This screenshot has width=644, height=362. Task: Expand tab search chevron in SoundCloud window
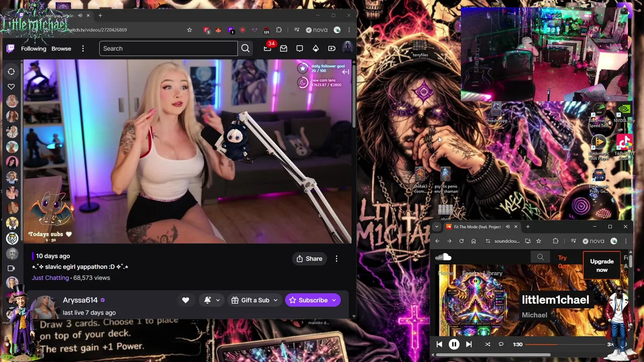(x=436, y=227)
